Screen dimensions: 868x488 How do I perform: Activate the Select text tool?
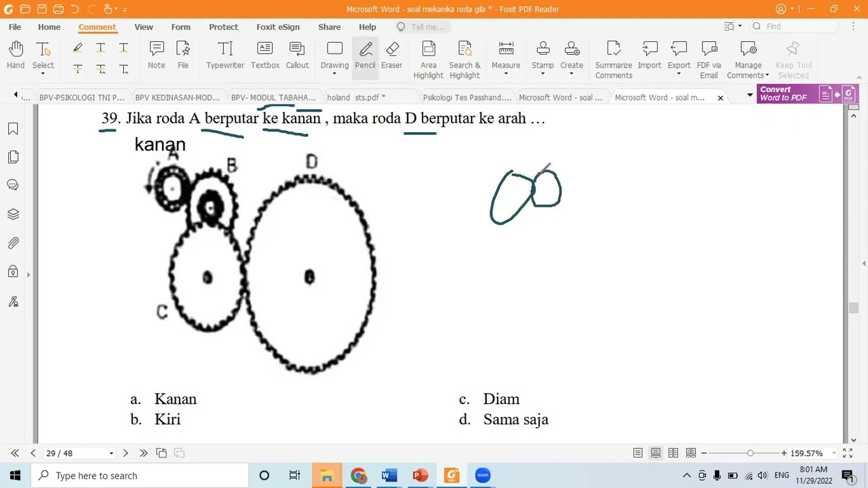pyautogui.click(x=43, y=56)
